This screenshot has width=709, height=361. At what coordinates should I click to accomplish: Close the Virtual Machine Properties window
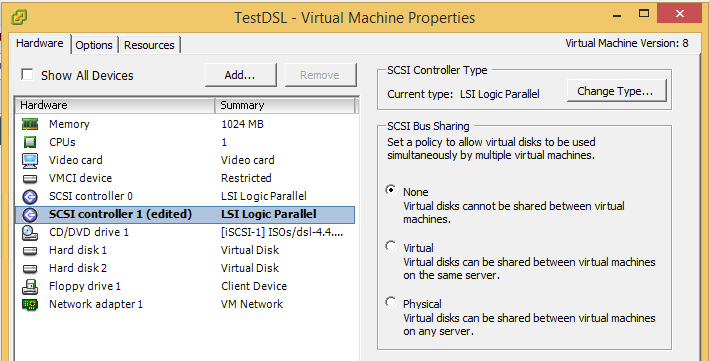pyautogui.click(x=679, y=14)
